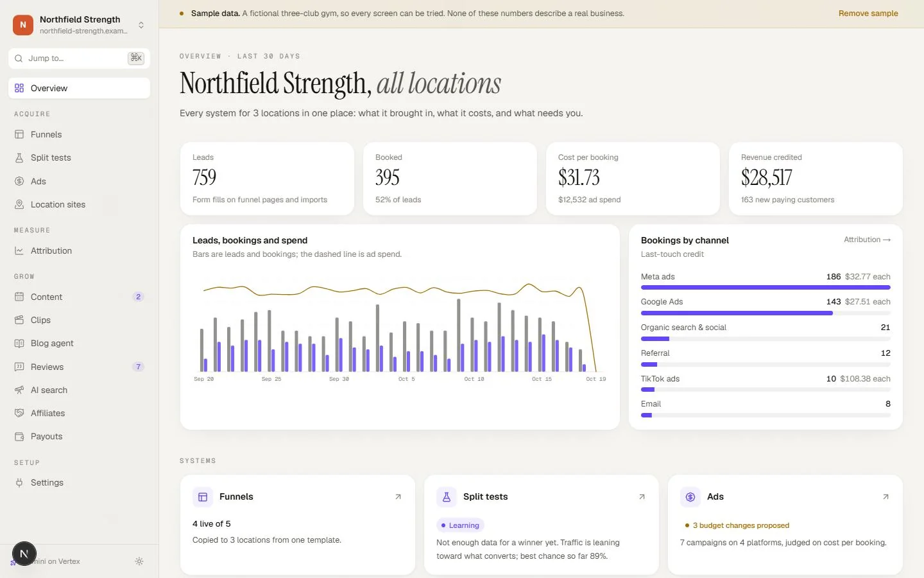Image resolution: width=924 pixels, height=578 pixels.
Task: Click the Cost per booking $31.73 value
Action: [x=579, y=177]
